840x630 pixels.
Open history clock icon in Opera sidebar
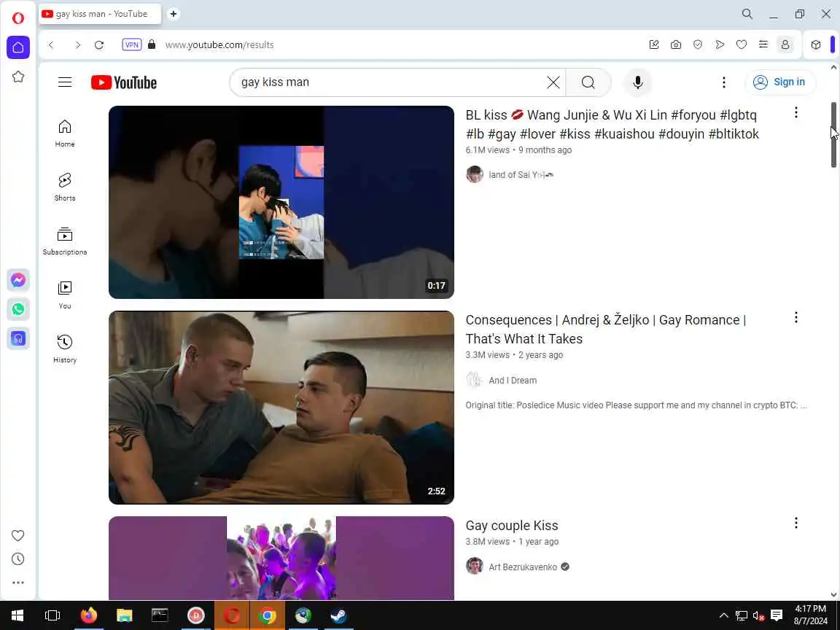pos(17,559)
